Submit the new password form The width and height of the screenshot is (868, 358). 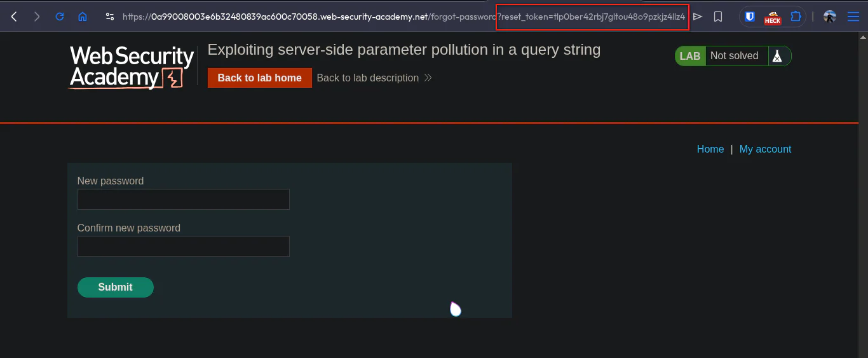tap(116, 287)
